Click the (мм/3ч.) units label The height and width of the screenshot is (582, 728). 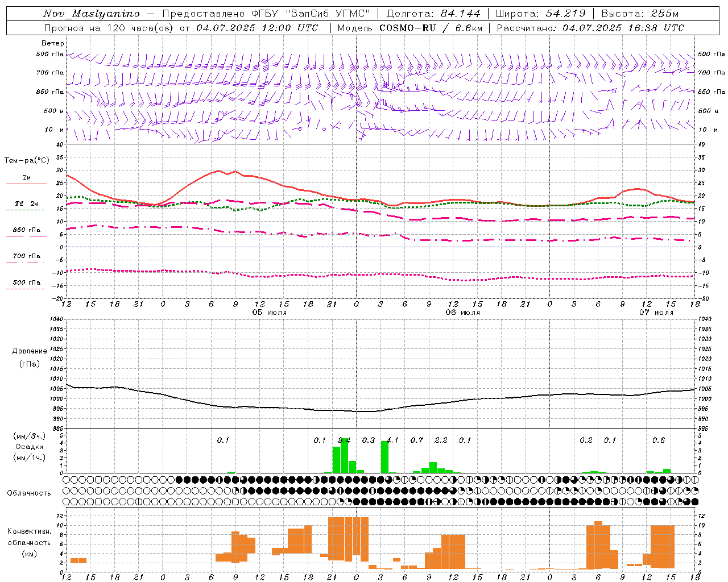point(30,436)
